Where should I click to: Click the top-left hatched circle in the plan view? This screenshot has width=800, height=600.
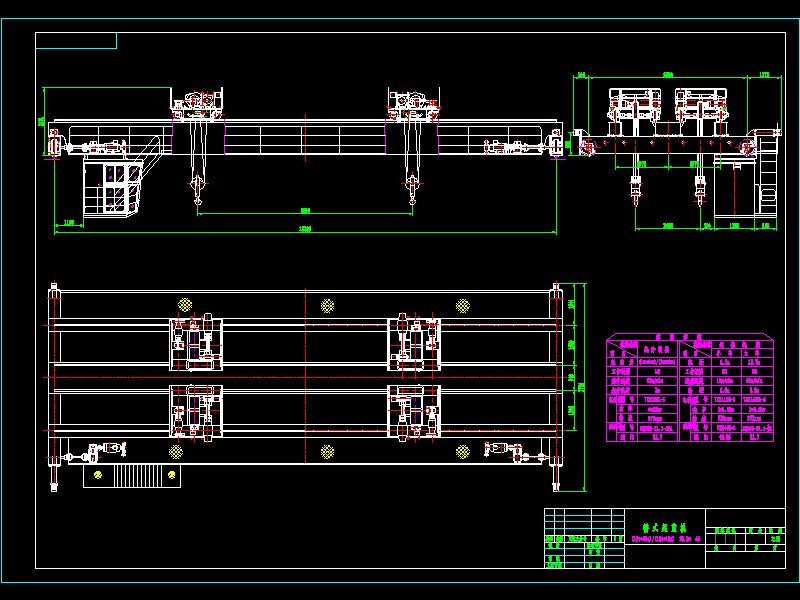tap(183, 302)
